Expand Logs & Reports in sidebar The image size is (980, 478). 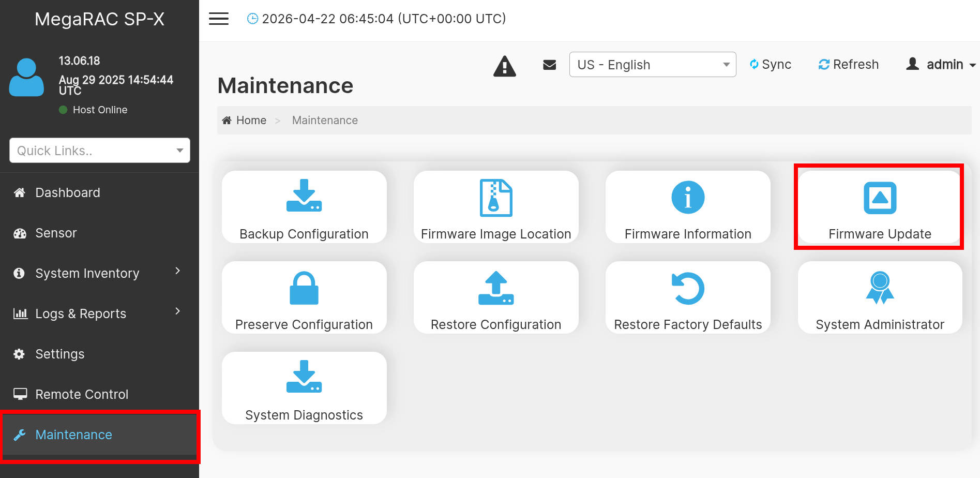pos(99,313)
